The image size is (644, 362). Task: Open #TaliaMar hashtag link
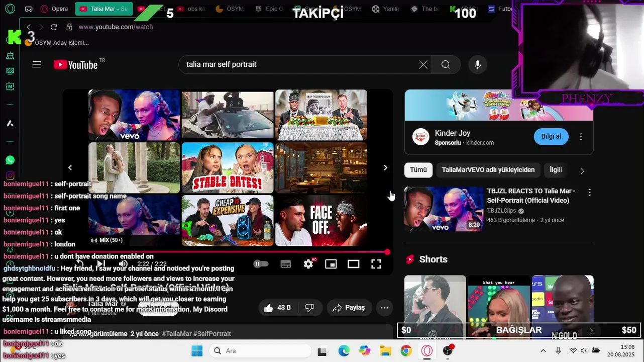[x=177, y=334]
